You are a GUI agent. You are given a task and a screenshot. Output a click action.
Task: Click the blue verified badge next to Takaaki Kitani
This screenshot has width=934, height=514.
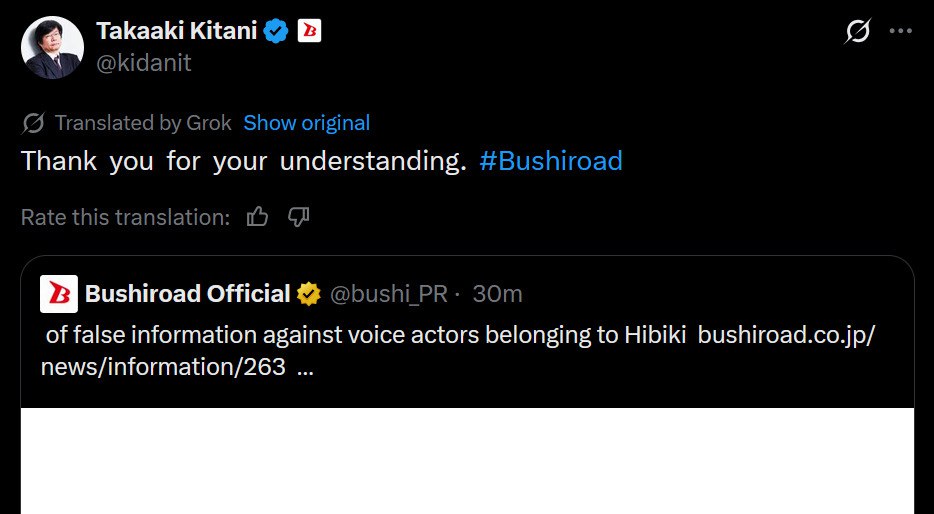click(276, 31)
